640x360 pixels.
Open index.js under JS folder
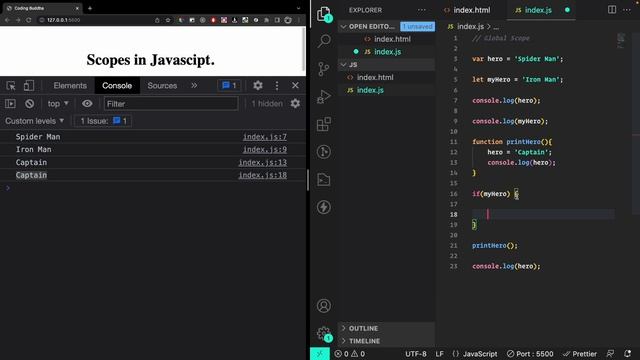(386, 90)
